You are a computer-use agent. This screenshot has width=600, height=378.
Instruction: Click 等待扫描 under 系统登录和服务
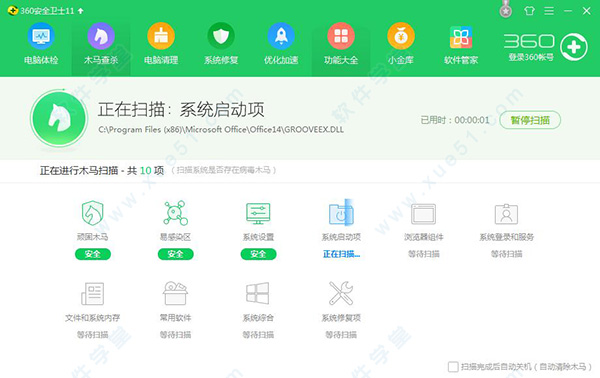[506, 254]
